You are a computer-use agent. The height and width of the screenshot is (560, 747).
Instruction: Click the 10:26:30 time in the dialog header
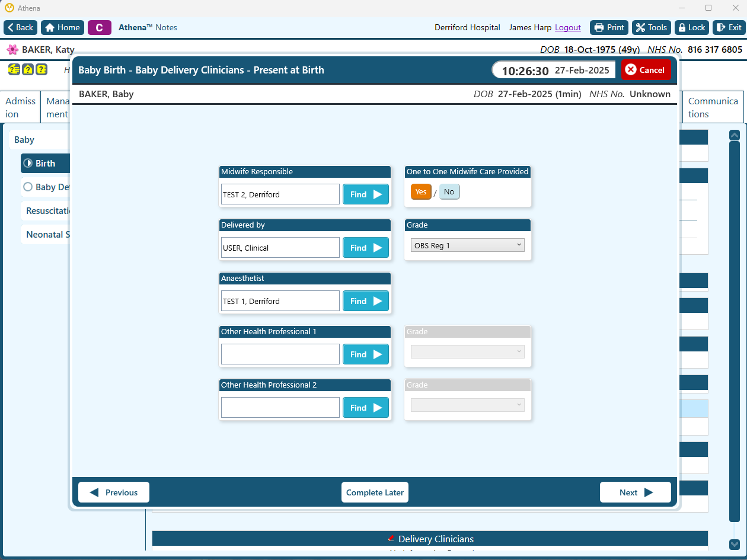[525, 71]
